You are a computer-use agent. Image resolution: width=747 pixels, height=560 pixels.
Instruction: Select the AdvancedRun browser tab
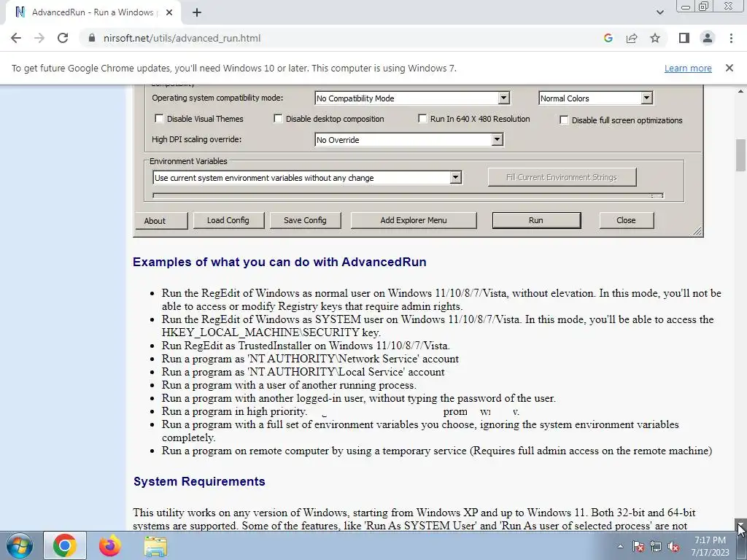click(93, 13)
